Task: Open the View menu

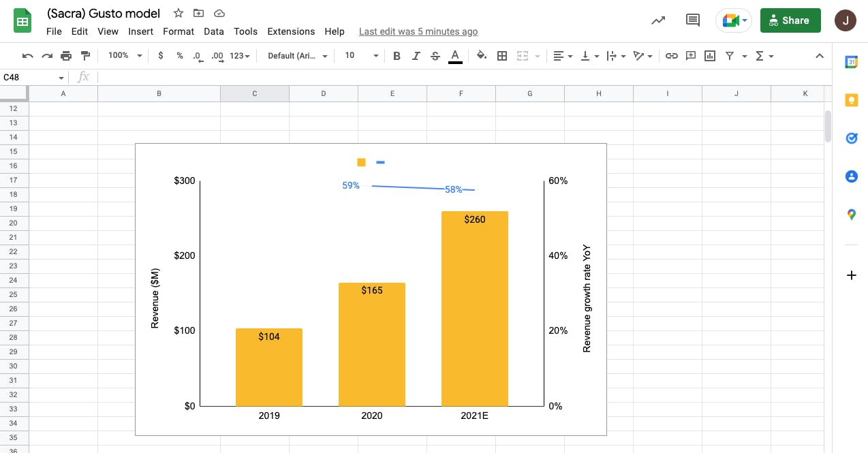Action: coord(108,31)
